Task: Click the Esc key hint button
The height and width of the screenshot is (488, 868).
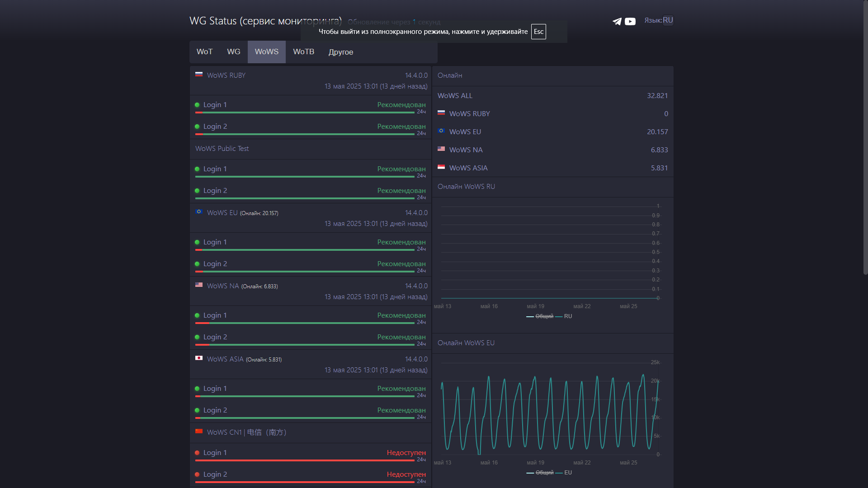Action: point(538,32)
